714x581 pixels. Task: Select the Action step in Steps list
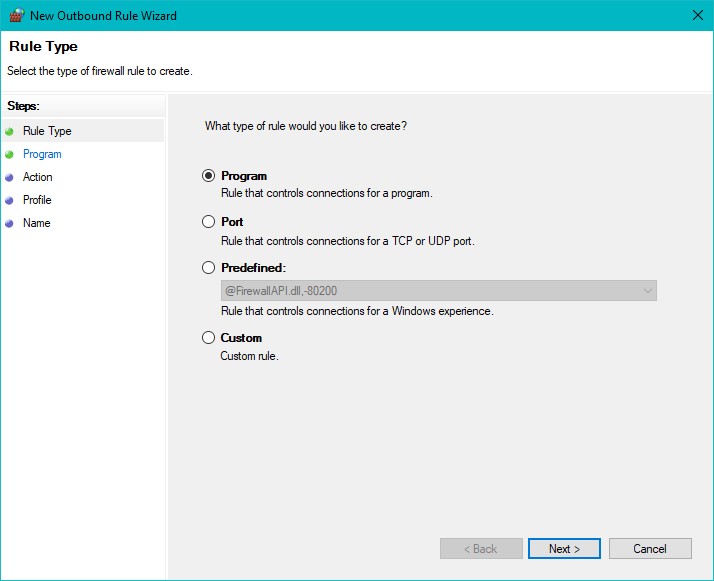point(38,177)
